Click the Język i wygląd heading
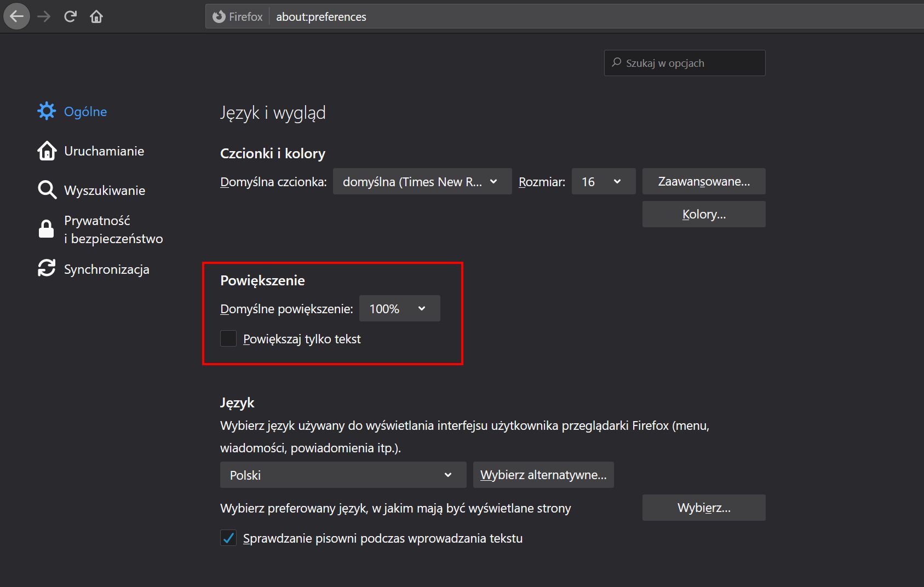 click(273, 113)
